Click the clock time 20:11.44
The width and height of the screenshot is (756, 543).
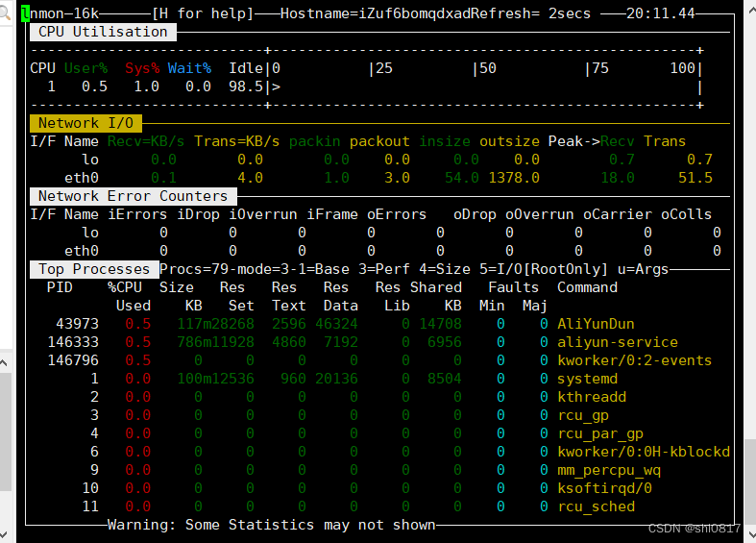pyautogui.click(x=661, y=13)
